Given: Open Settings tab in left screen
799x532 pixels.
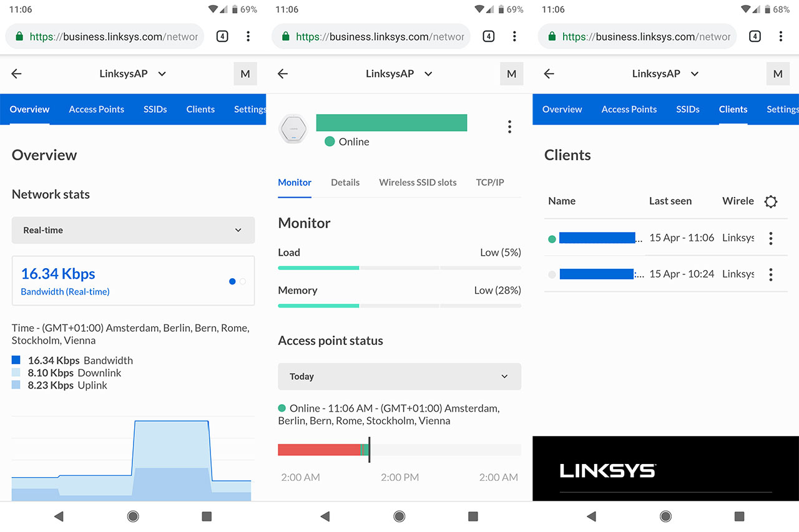Looking at the screenshot, I should (250, 109).
